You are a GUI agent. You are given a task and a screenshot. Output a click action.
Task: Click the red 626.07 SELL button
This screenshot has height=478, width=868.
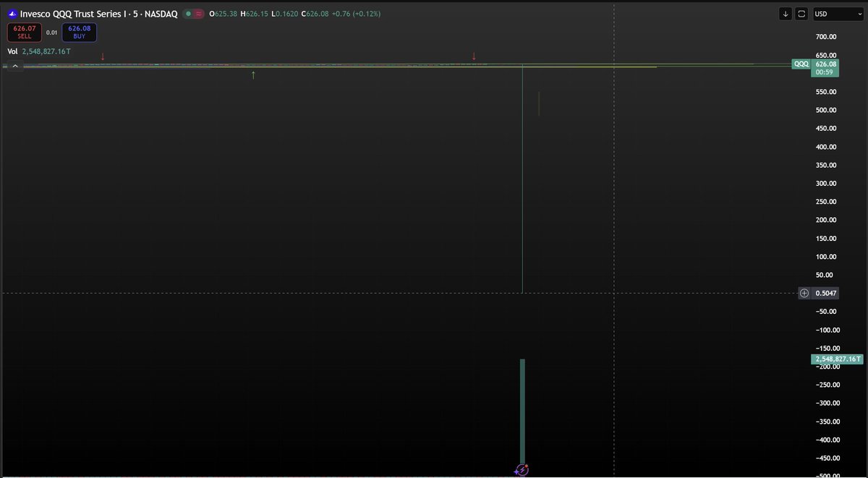coord(25,32)
